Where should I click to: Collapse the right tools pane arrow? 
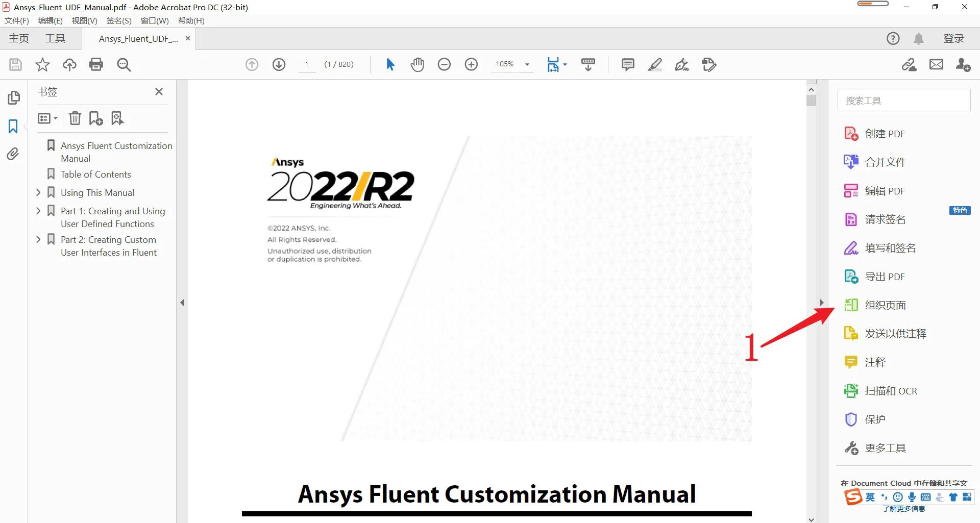[x=822, y=303]
